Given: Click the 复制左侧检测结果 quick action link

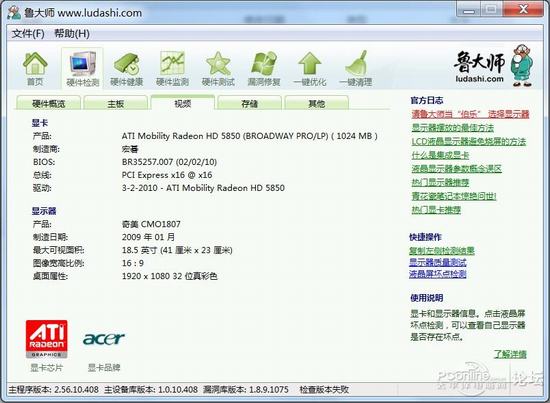Looking at the screenshot, I should point(442,250).
